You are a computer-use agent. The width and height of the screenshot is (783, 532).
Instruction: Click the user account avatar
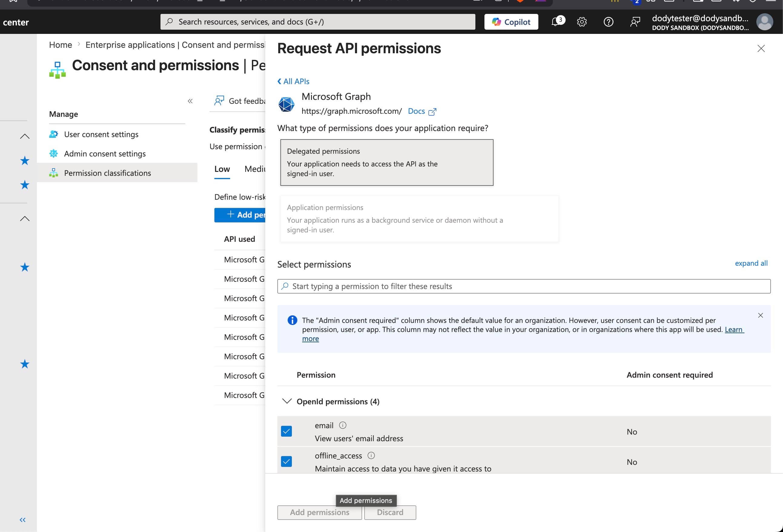click(x=765, y=22)
